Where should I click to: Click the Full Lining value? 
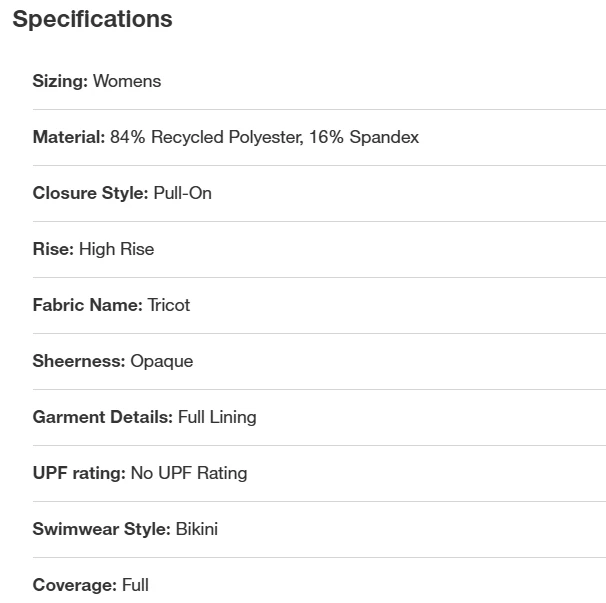pyautogui.click(x=217, y=417)
